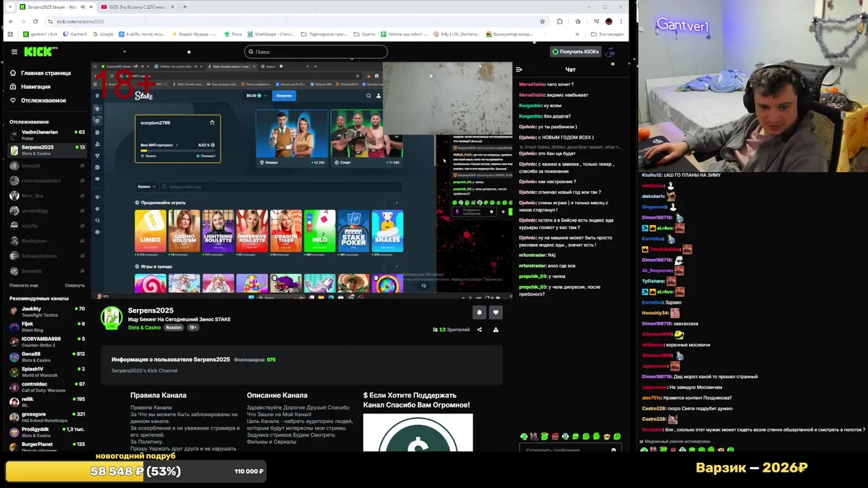Click the Поиск search field
Screen dimensions: 868x488
(316, 52)
